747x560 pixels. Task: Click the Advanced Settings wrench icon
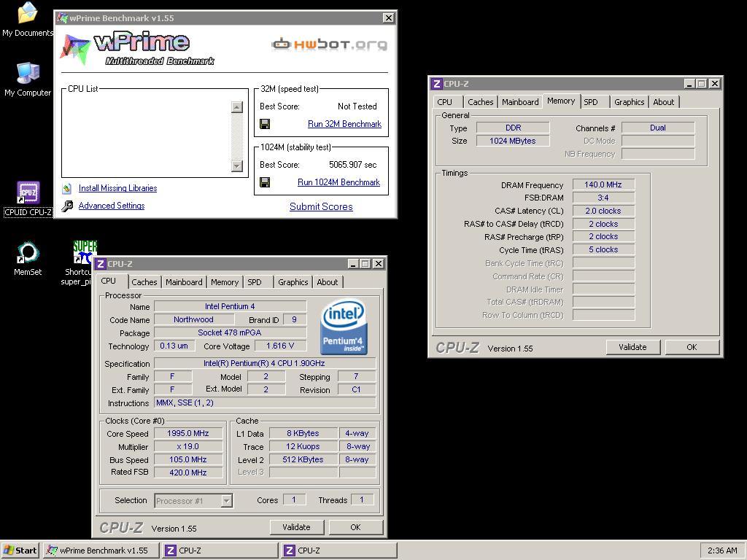[67, 206]
